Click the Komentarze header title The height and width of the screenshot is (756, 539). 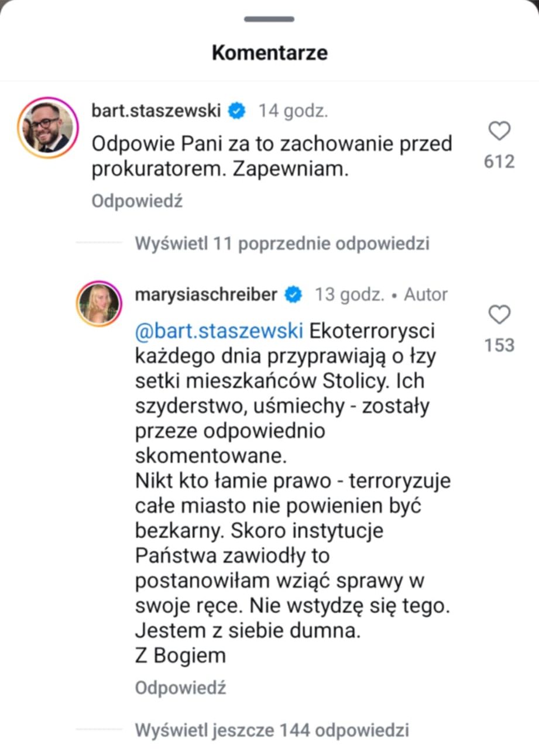(x=269, y=53)
